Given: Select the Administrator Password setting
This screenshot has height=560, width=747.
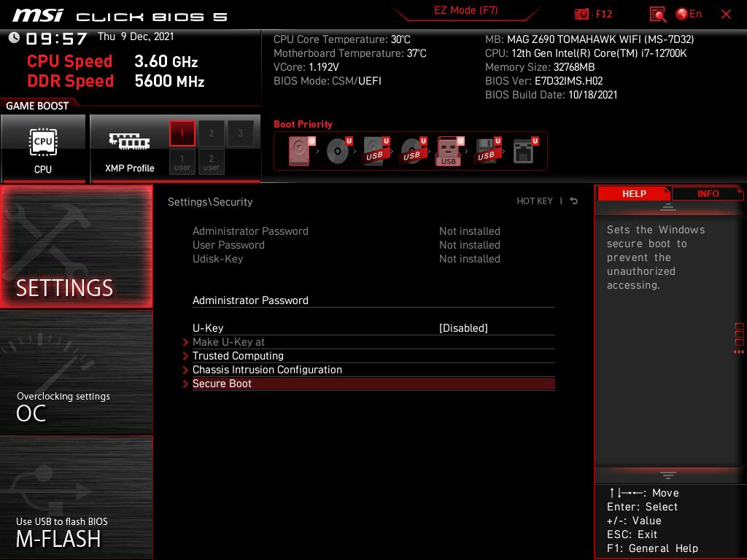Looking at the screenshot, I should (373, 300).
